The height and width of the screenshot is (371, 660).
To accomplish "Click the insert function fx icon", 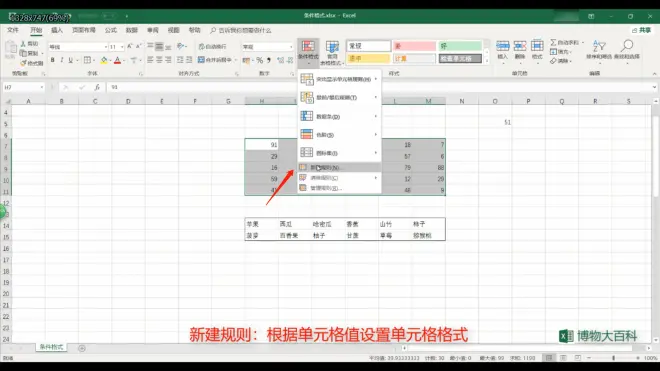I will click(97, 87).
